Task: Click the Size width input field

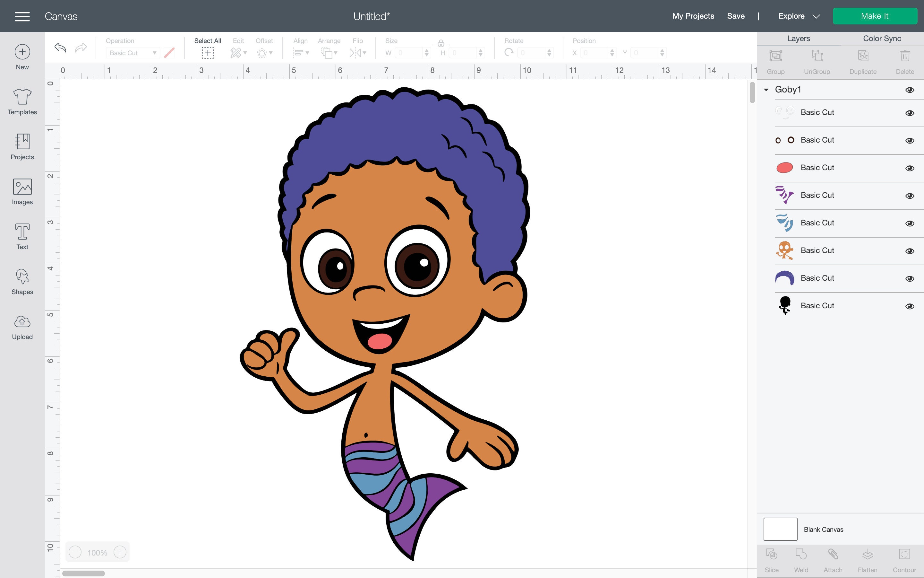Action: pos(409,53)
